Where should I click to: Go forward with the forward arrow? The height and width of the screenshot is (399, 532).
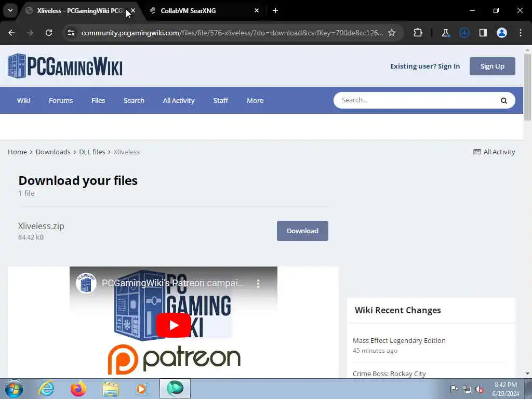30,33
